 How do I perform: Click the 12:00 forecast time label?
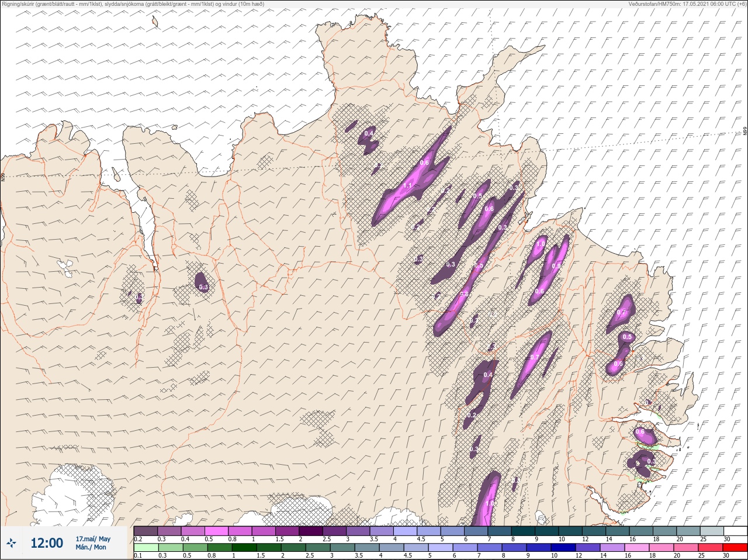[x=47, y=543]
